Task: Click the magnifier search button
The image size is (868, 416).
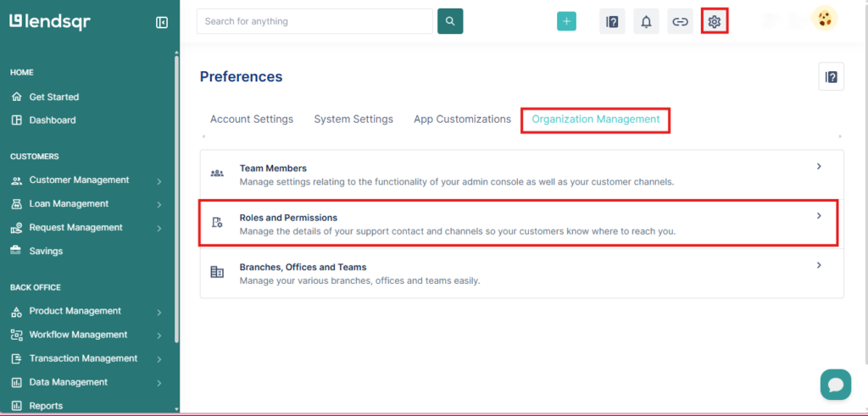Action: pos(450,21)
